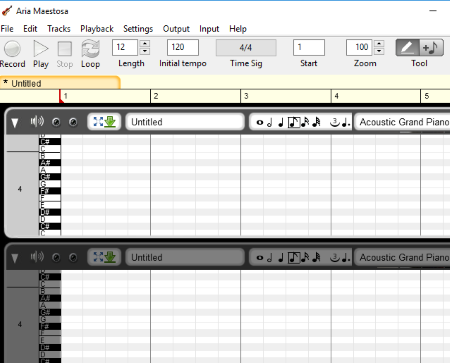Viewport: 450px width, 363px height.
Task: Select whole note in second track
Action: pyautogui.click(x=260, y=258)
